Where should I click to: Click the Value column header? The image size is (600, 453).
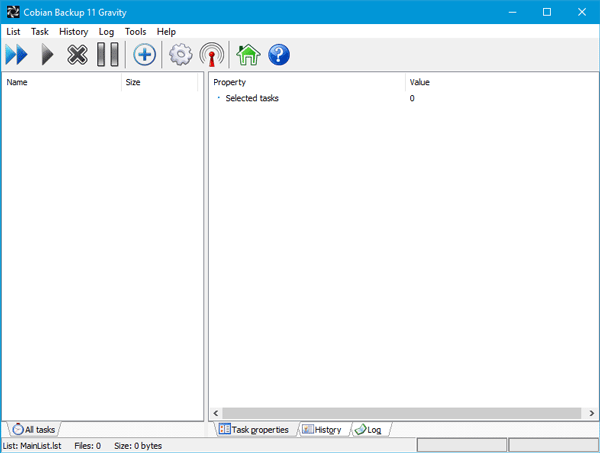click(501, 82)
